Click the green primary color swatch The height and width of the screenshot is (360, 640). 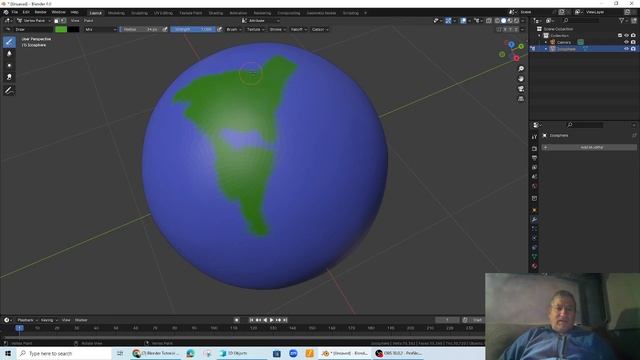point(61,29)
